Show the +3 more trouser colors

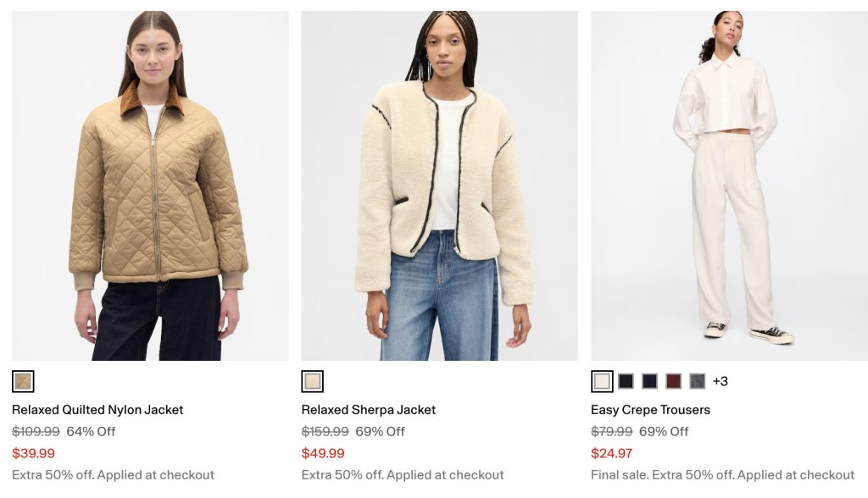(x=721, y=381)
